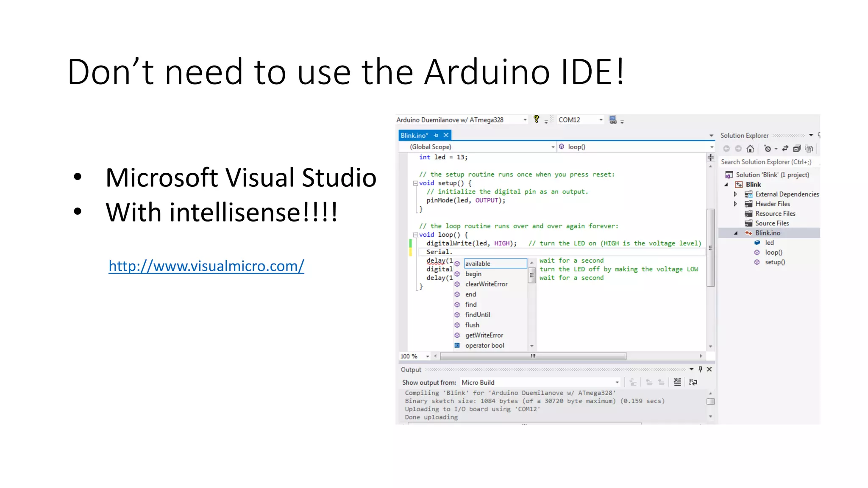The image size is (868, 488).
Task: Select 'available' in IntelliSense list
Action: [495, 263]
